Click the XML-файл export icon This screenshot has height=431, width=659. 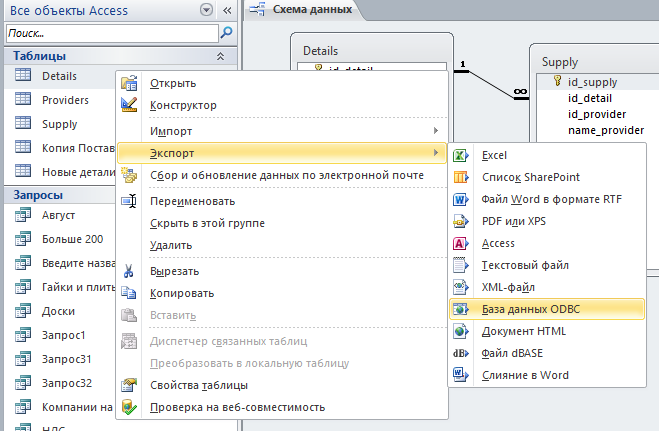[x=461, y=287]
